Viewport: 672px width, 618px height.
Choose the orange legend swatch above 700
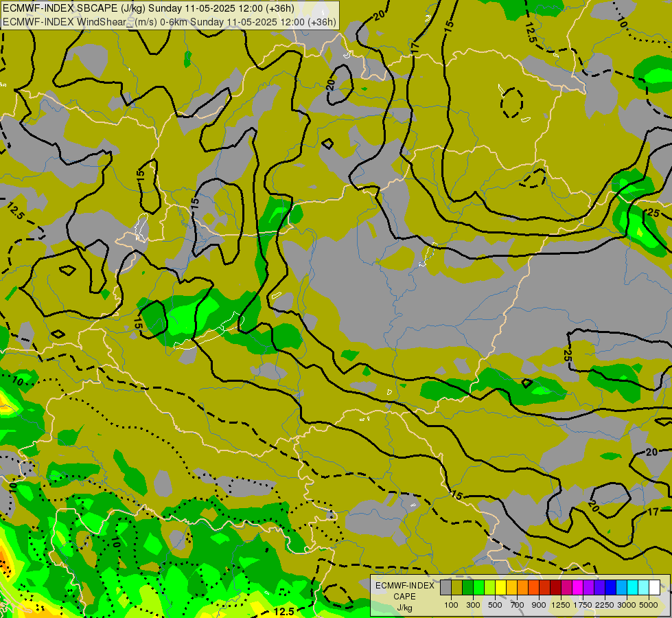click(x=523, y=588)
